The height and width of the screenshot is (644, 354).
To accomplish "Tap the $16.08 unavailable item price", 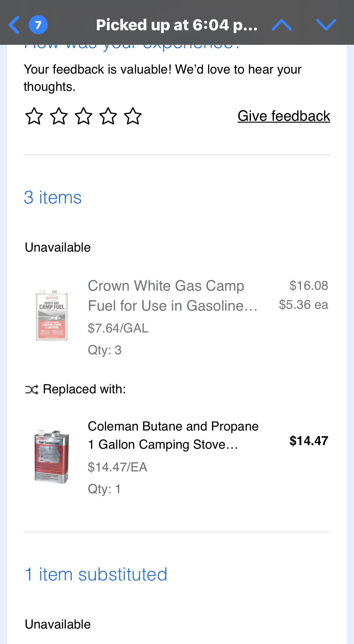I will point(309,286).
